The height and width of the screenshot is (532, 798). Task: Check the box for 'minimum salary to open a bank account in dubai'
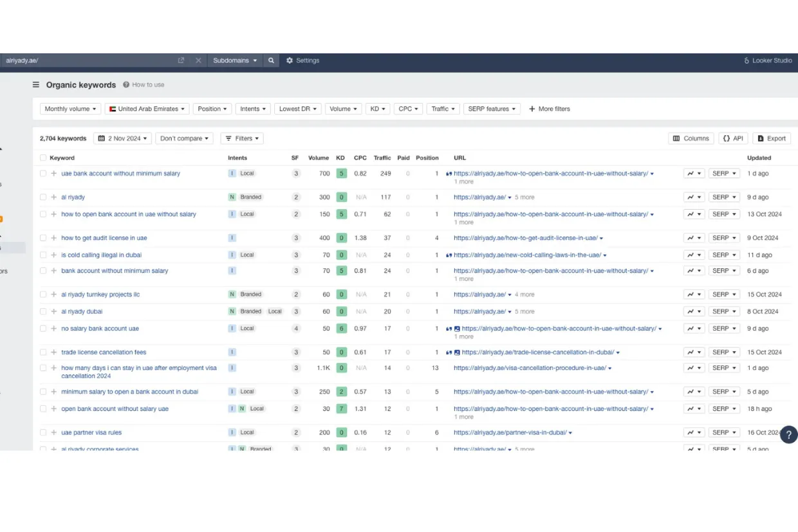click(x=43, y=392)
